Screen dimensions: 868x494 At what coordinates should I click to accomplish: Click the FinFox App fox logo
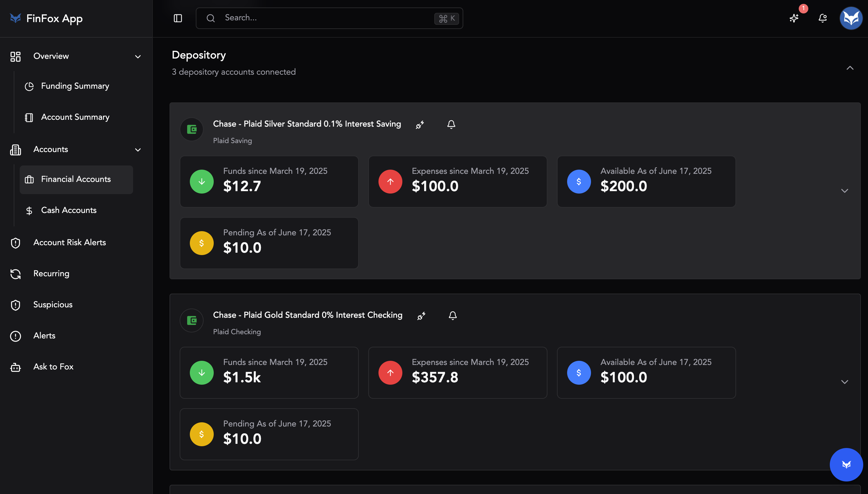pos(16,18)
